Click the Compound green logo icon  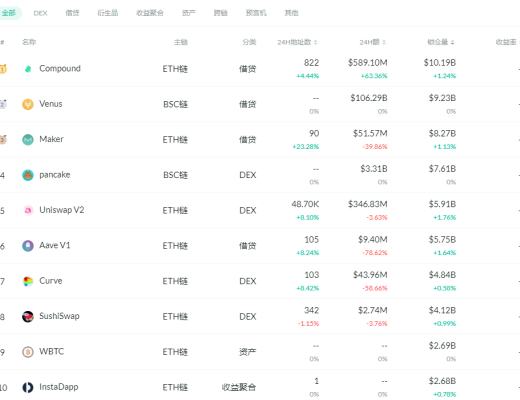[x=28, y=69]
